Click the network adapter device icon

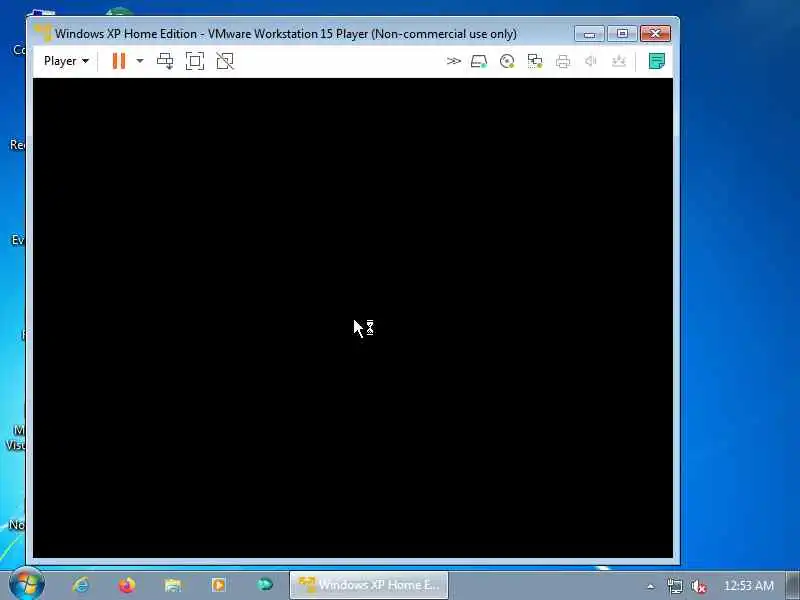click(535, 61)
